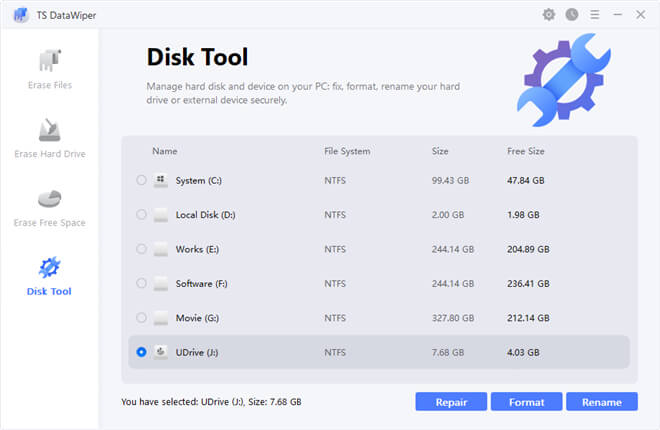Screen dimensions: 660x430
Task: Click the Rename button
Action: pos(601,402)
